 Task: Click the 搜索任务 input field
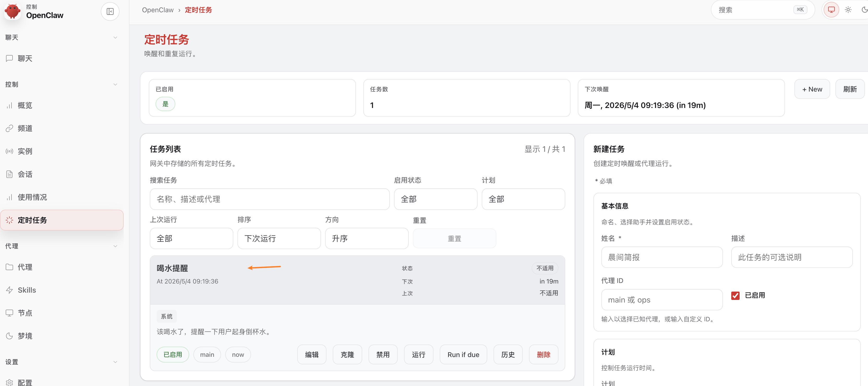point(270,199)
